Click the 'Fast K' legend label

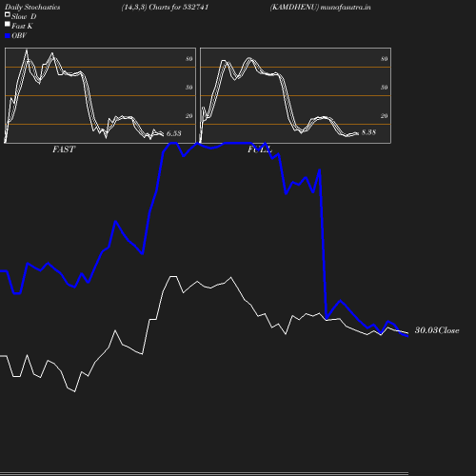pos(22,27)
